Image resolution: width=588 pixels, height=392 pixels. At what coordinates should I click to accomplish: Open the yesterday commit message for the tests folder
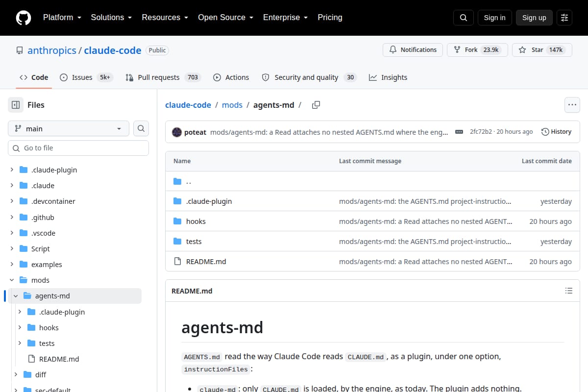(x=425, y=242)
